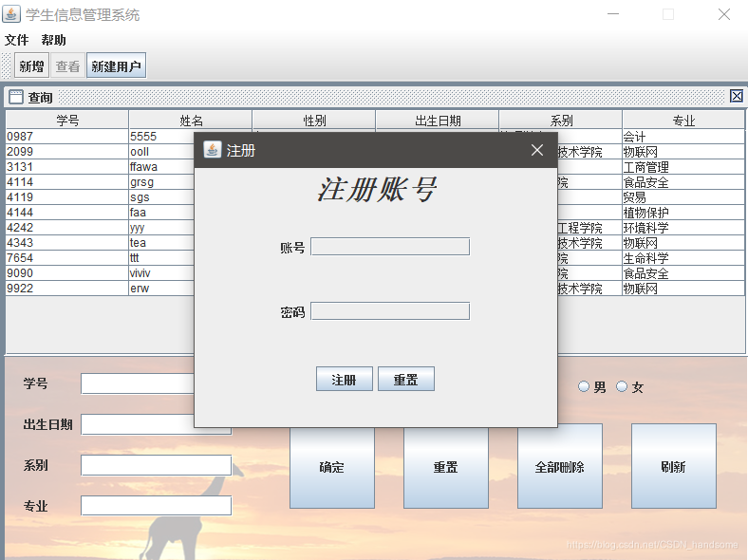Select table cell 4114
Image resolution: width=748 pixels, height=560 pixels.
(x=67, y=182)
